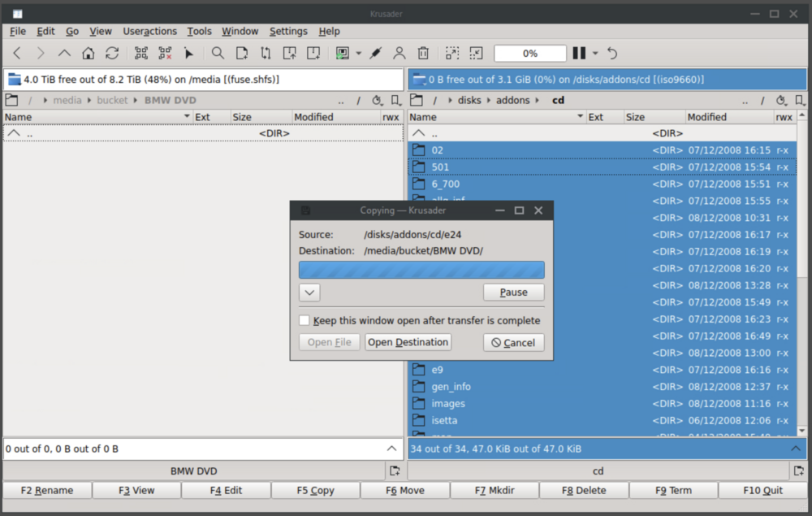Click the Unpack archive toolbar icon
The image size is (812, 516).
[313, 53]
